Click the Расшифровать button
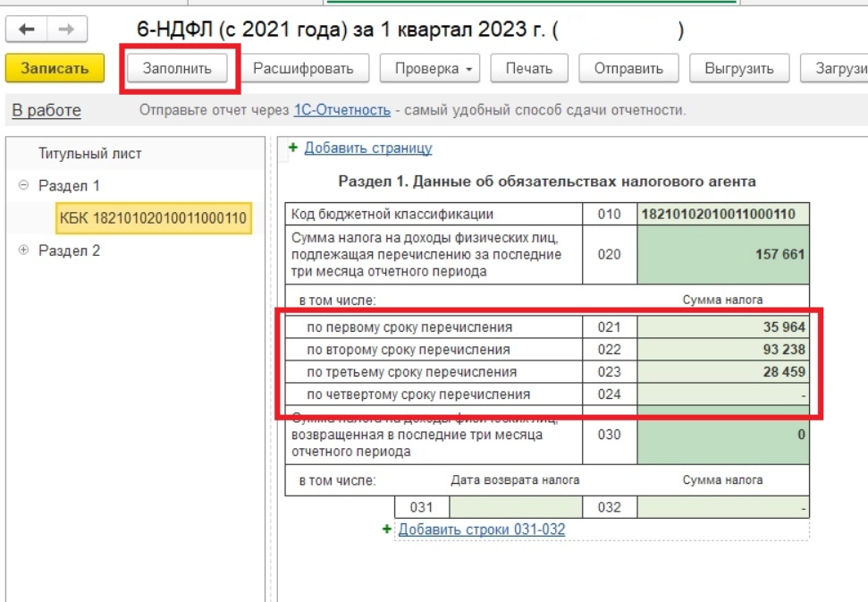Screen dimensions: 868x602 point(303,69)
